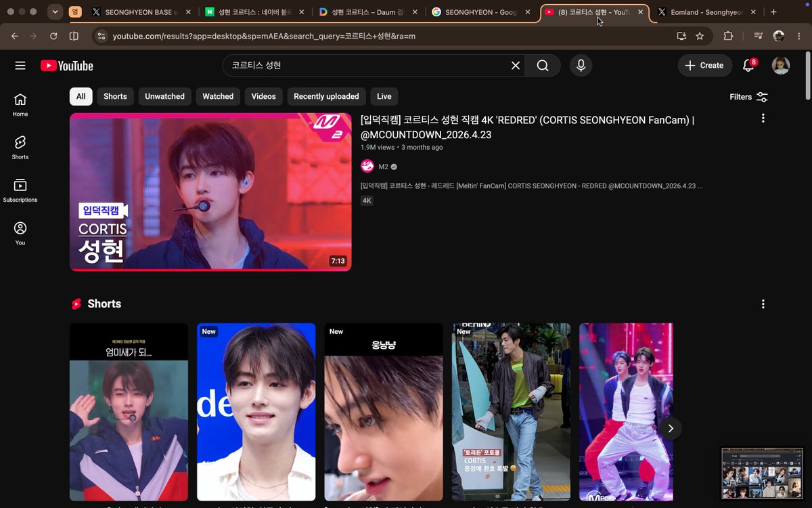Go back in browser history
This screenshot has width=812, height=508.
coord(15,36)
